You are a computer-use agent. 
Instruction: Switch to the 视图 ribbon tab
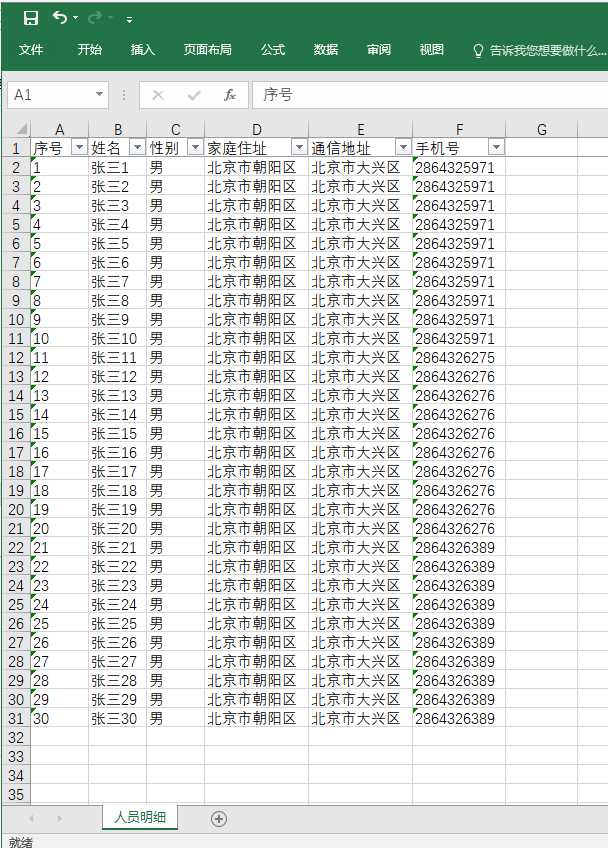click(432, 50)
